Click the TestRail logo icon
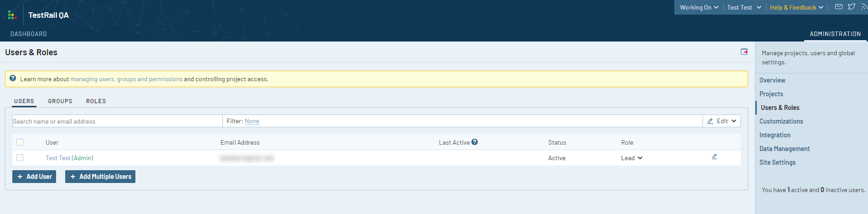Image resolution: width=868 pixels, height=214 pixels. point(12,15)
